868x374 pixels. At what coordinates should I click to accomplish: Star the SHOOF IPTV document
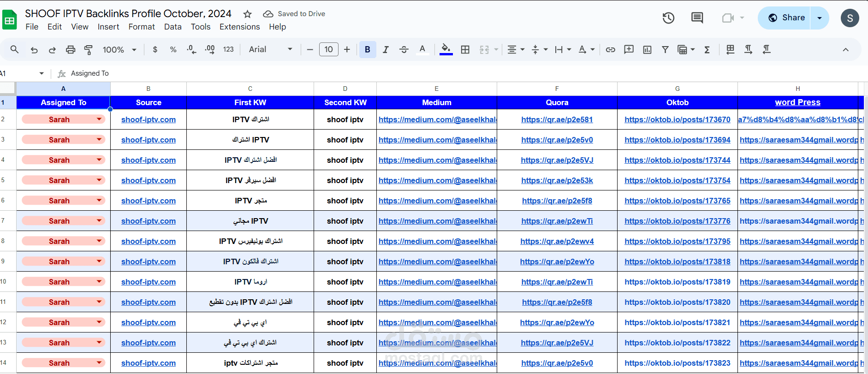click(248, 14)
